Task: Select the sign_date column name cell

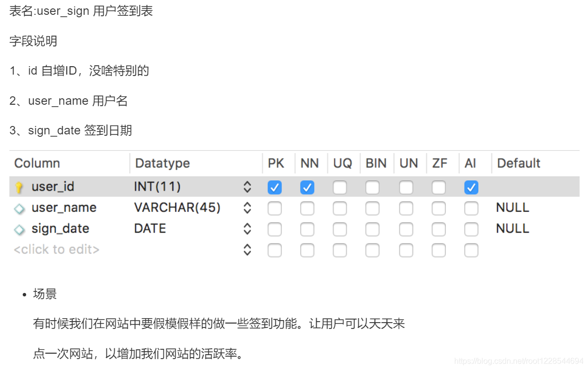Action: [60, 229]
